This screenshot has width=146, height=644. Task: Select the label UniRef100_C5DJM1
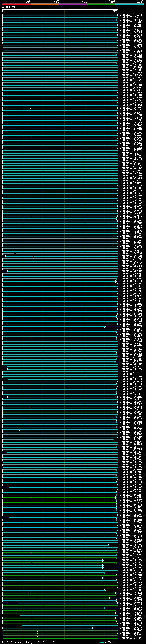131,414
